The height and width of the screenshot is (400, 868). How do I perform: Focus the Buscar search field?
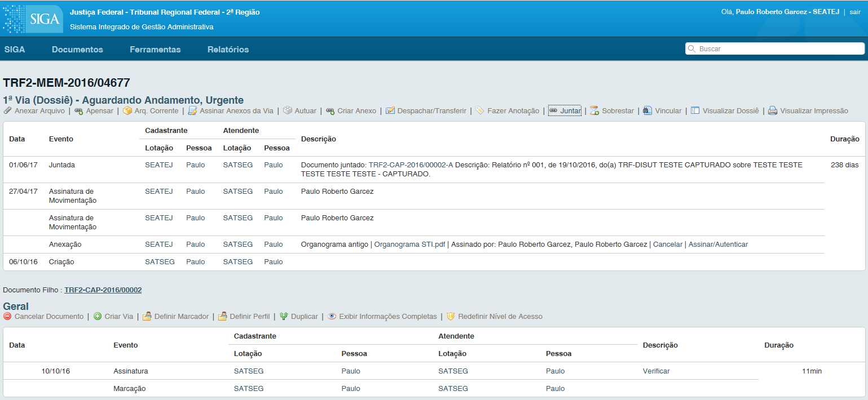click(775, 49)
